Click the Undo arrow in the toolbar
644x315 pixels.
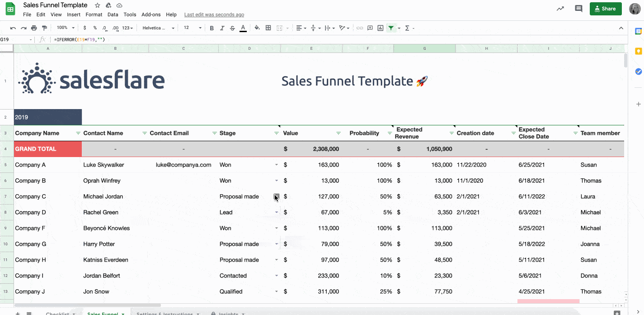[x=13, y=28]
